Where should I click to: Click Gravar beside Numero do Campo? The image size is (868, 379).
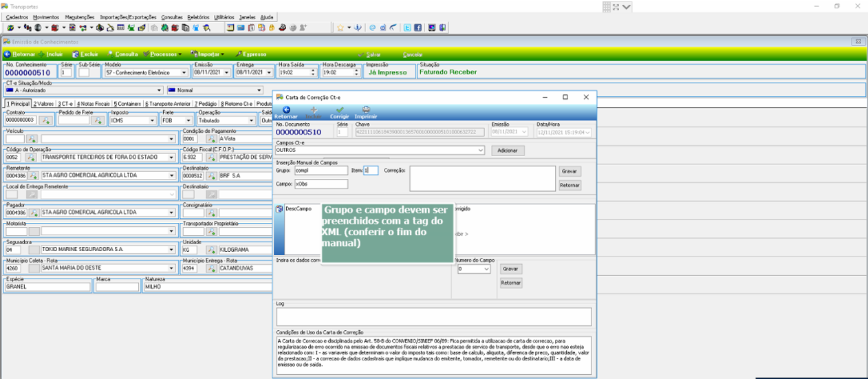click(x=510, y=269)
